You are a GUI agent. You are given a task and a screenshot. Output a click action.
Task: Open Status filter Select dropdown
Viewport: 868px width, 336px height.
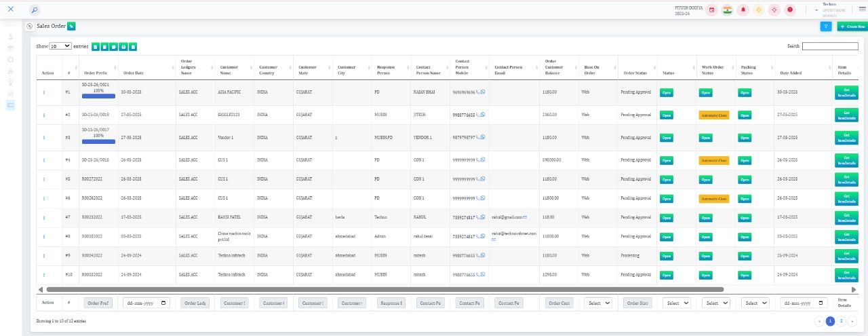677,303
